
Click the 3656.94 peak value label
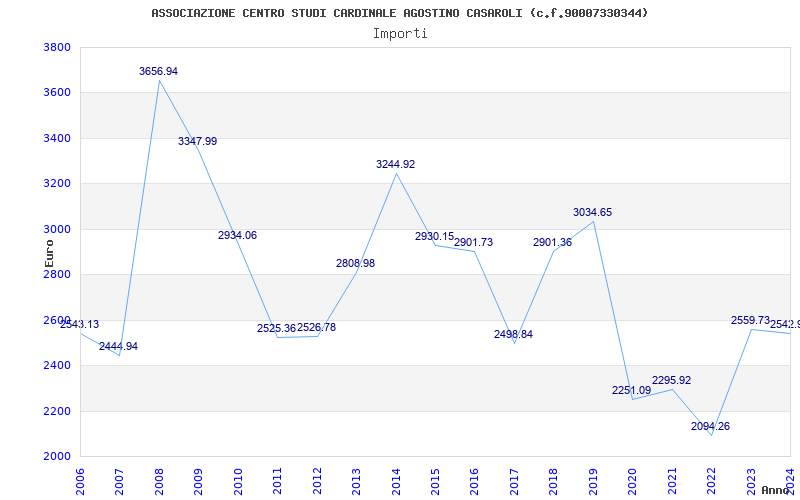[x=158, y=71]
